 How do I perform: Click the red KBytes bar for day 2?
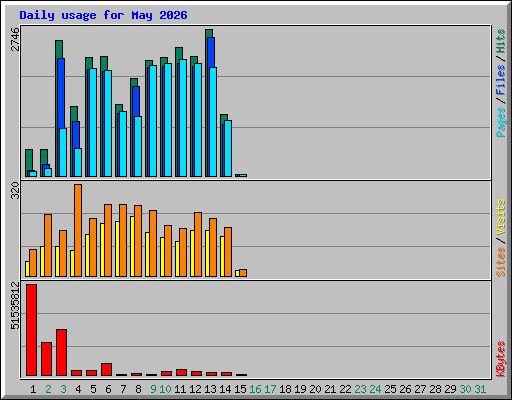point(46,359)
